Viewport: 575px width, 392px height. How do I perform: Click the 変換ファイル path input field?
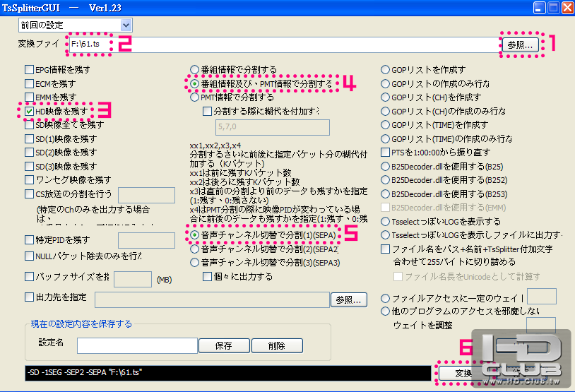[283, 44]
